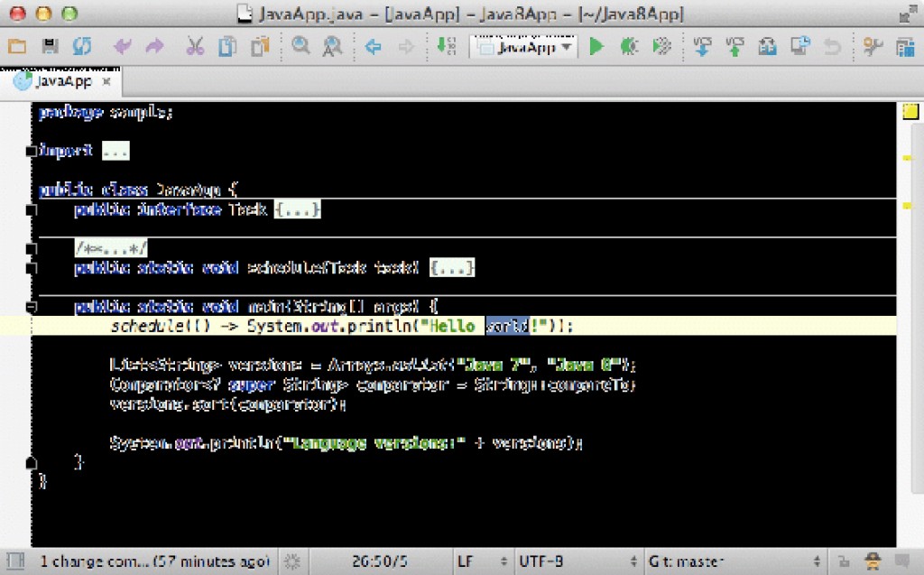Update project with the VCS down-arrow icon
The height and width of the screenshot is (575, 924).
pyautogui.click(x=702, y=46)
